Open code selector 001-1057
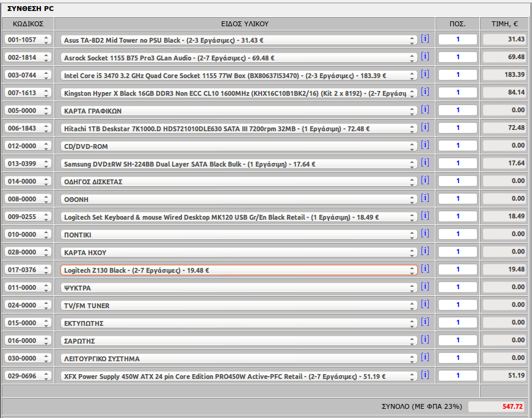The width and height of the screenshot is (532, 418). [x=28, y=40]
